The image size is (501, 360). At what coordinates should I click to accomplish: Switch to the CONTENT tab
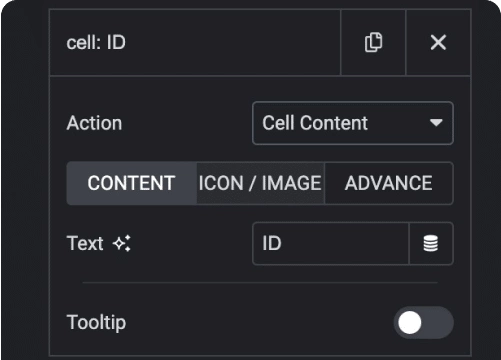(x=132, y=183)
